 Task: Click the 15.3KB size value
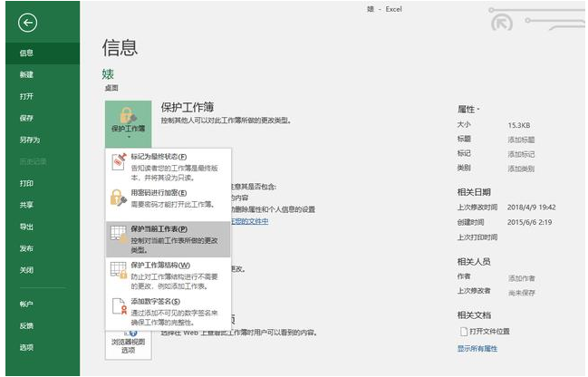(x=518, y=125)
